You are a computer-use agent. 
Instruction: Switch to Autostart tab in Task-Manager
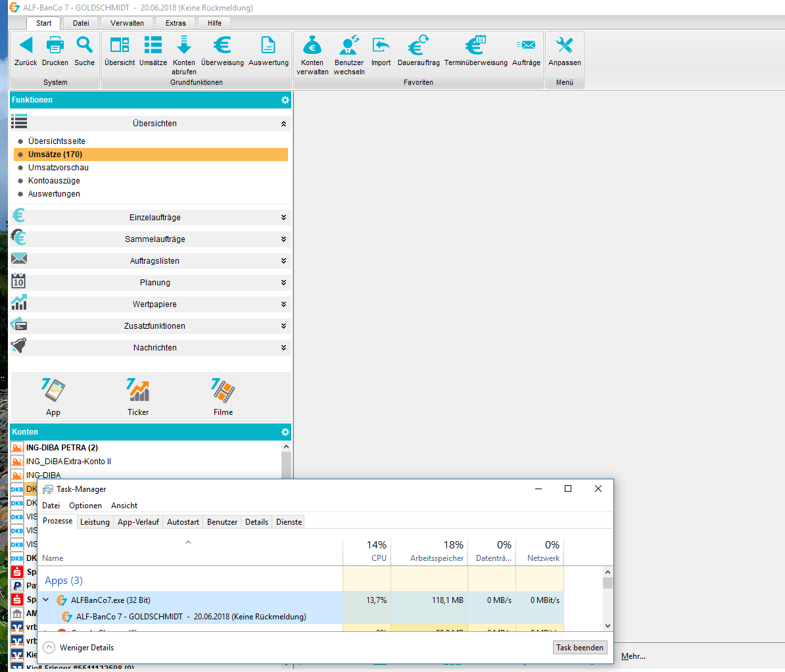(183, 522)
